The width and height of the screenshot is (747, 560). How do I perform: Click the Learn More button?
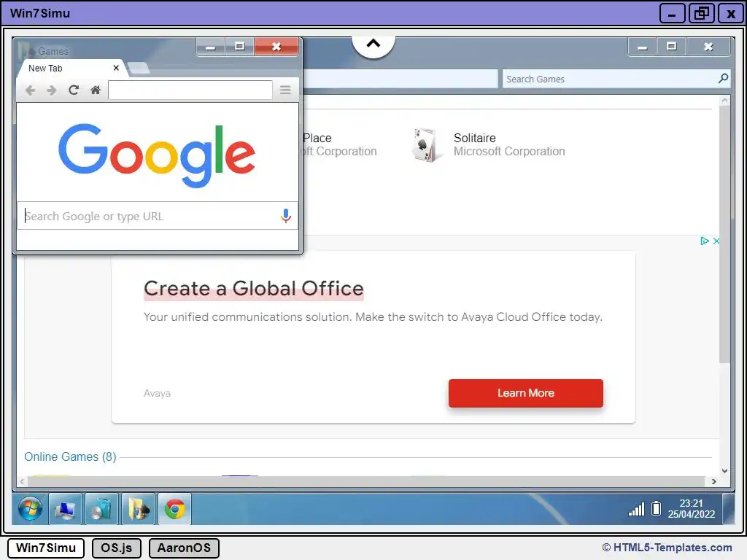point(525,393)
